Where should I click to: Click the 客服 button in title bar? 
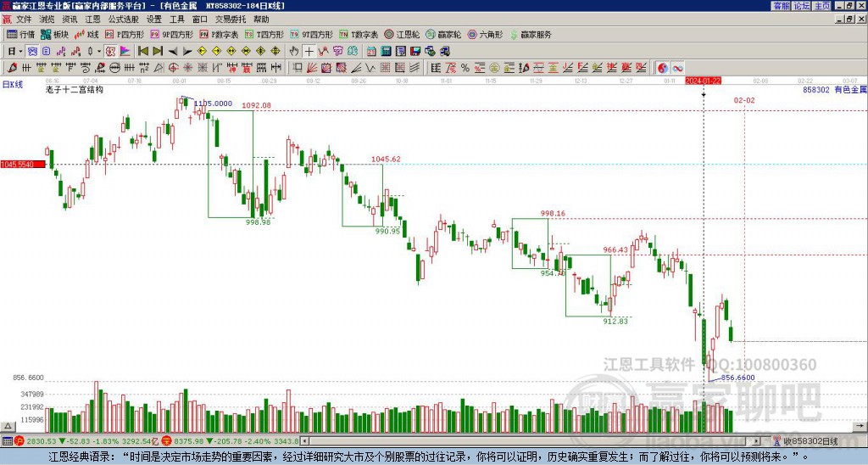point(781,6)
